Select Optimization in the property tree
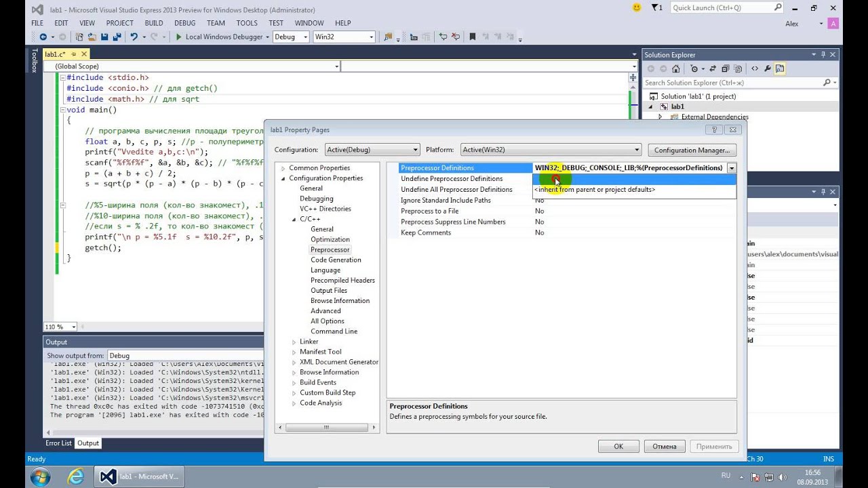The image size is (868, 488). (x=330, y=239)
